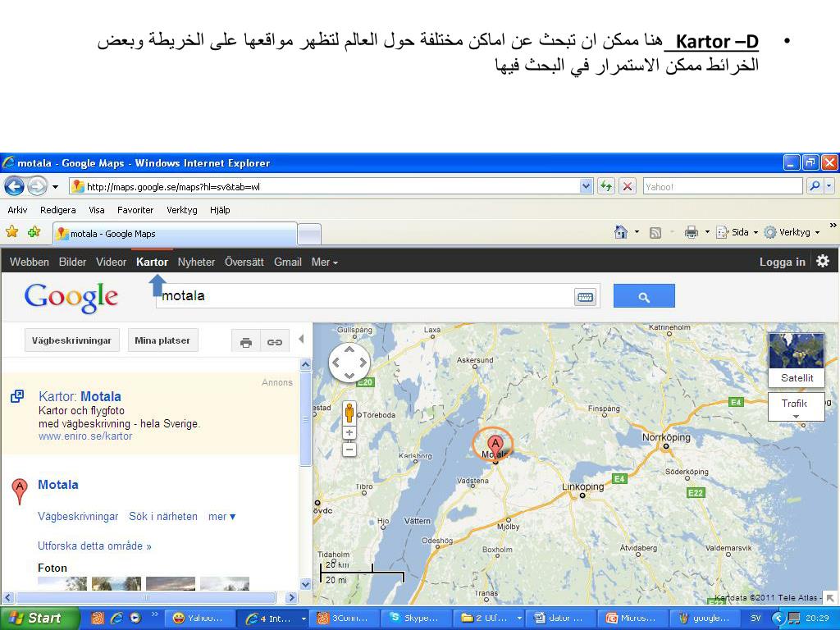840x630 pixels.
Task: Open the Visa menu
Action: (97, 210)
